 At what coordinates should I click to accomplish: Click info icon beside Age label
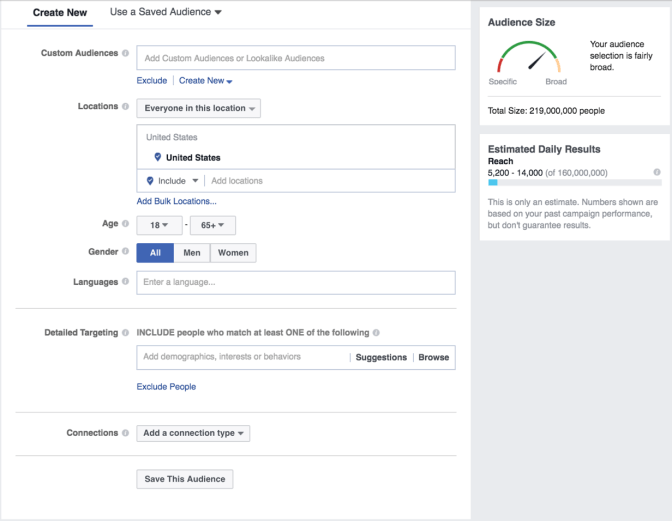[x=125, y=223]
